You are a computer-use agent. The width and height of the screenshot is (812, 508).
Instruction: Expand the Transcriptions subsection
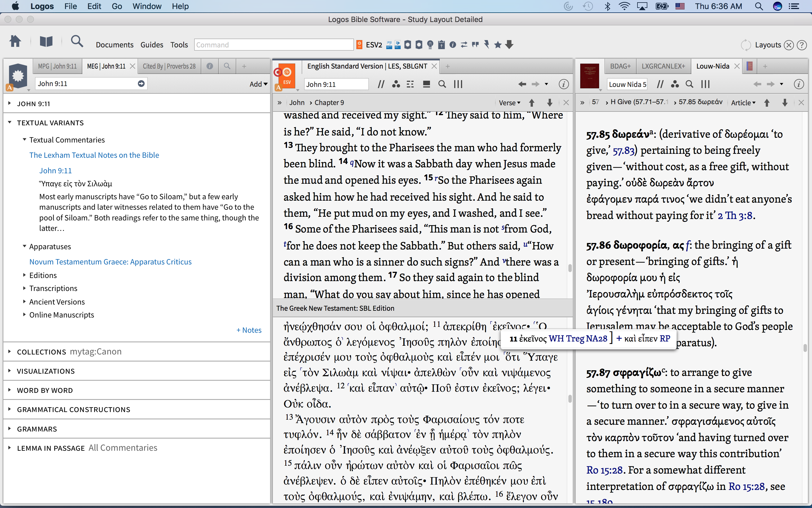point(24,288)
